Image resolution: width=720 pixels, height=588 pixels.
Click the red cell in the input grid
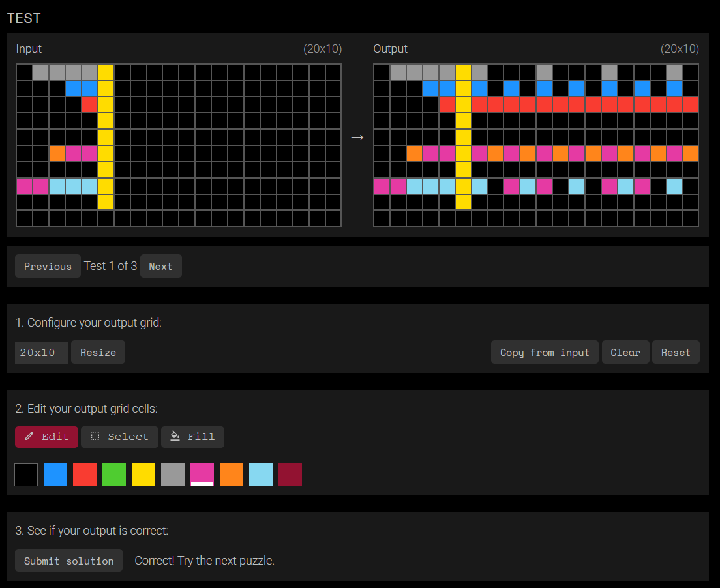pyautogui.click(x=89, y=105)
